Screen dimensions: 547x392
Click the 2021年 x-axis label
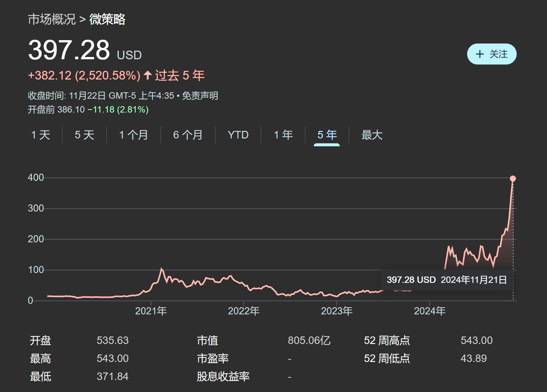pyautogui.click(x=151, y=311)
